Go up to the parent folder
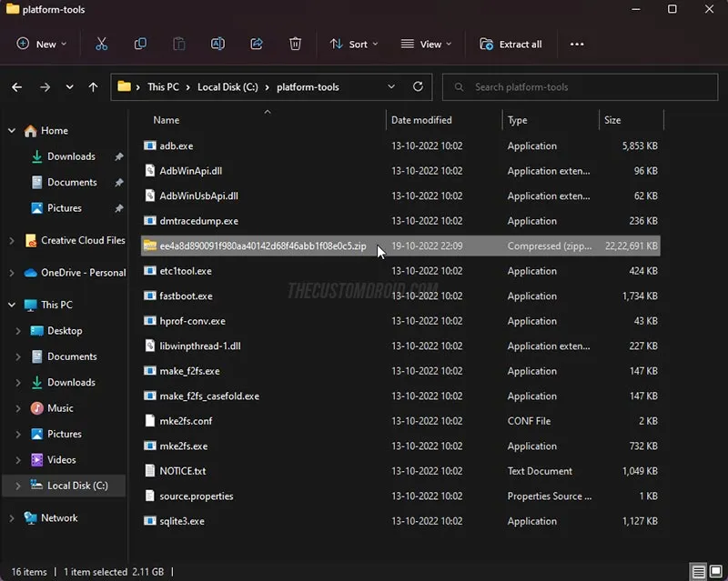The image size is (728, 581). click(93, 86)
